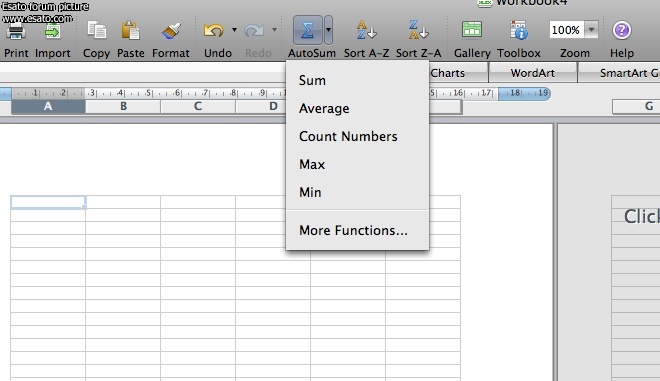Click the Undo arrow icon
The image size is (660, 381).
tap(213, 30)
